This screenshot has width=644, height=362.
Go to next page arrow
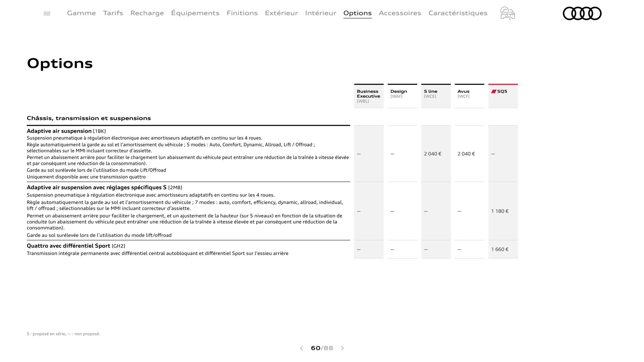pos(342,348)
